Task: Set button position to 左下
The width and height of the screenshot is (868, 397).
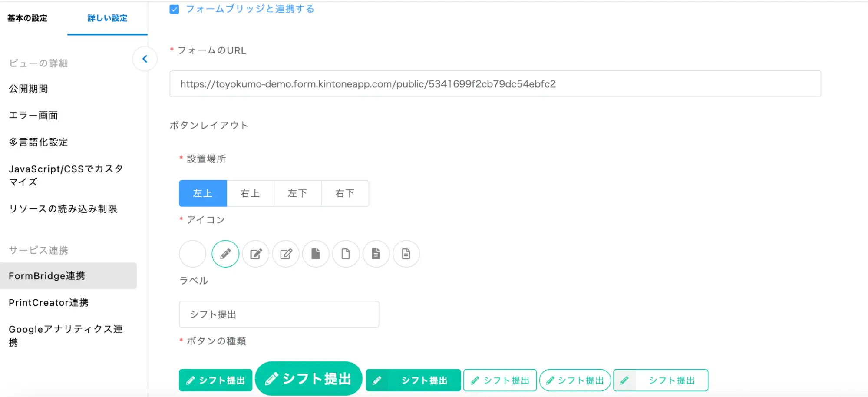Action: (x=297, y=193)
